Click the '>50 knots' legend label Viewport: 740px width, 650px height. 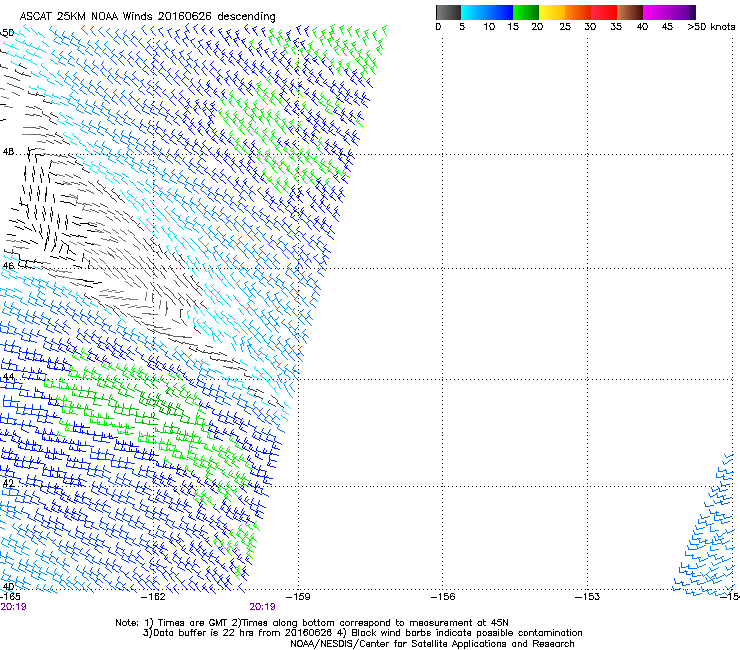coord(711,27)
